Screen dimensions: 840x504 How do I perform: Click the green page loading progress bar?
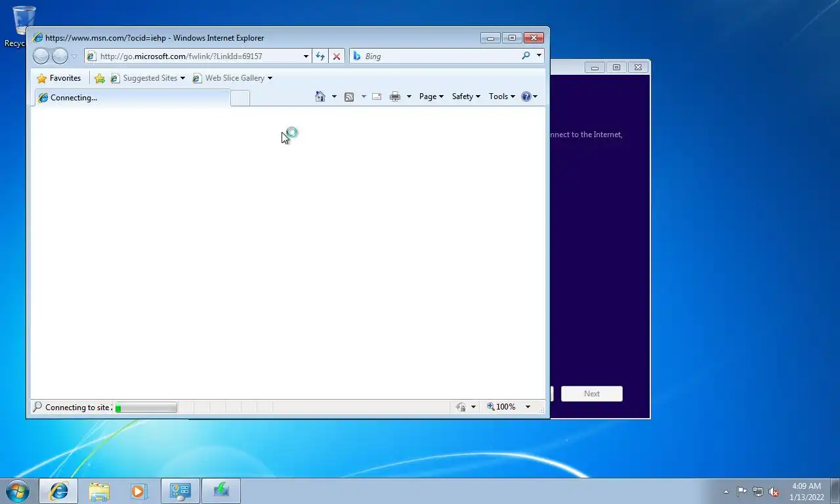[146, 408]
